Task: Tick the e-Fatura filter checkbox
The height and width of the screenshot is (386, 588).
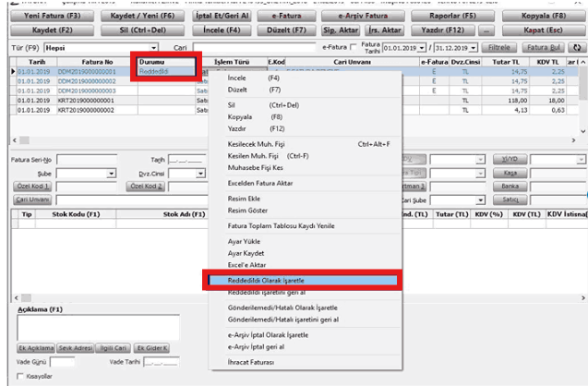Action: click(x=353, y=47)
